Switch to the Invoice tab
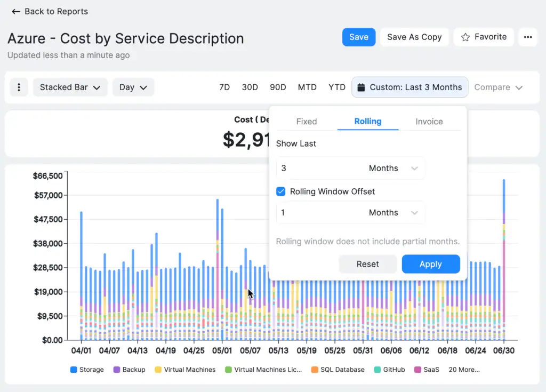The image size is (546, 392). [429, 121]
